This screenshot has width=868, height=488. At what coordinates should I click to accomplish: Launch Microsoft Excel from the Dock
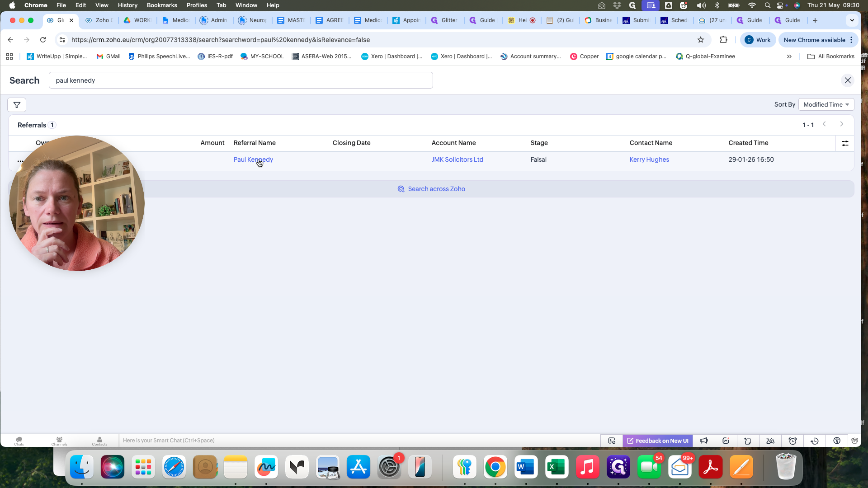click(557, 467)
